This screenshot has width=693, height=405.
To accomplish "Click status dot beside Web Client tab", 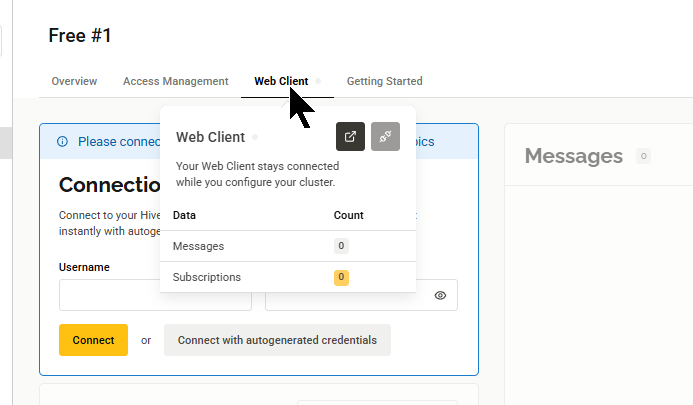I will (x=318, y=81).
